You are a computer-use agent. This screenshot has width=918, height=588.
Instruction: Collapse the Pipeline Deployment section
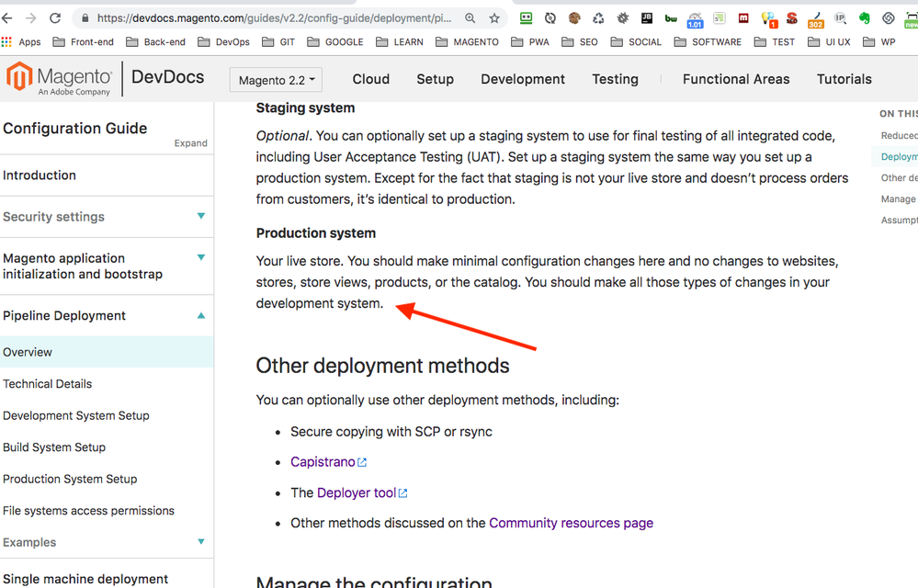click(x=201, y=315)
